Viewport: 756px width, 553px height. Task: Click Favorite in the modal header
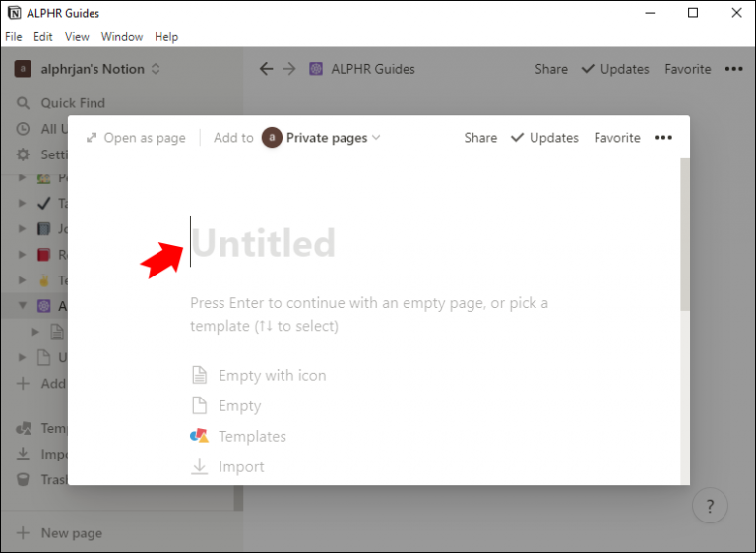617,138
